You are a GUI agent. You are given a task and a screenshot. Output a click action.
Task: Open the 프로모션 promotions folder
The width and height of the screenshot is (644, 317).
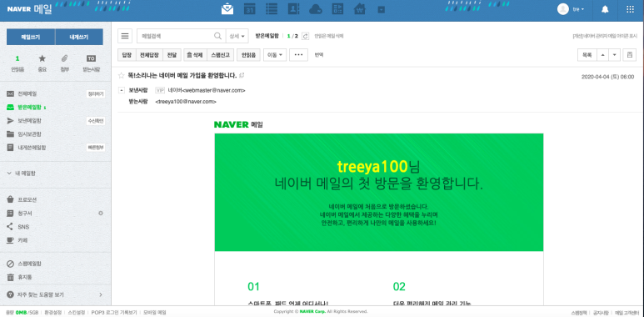coord(27,200)
